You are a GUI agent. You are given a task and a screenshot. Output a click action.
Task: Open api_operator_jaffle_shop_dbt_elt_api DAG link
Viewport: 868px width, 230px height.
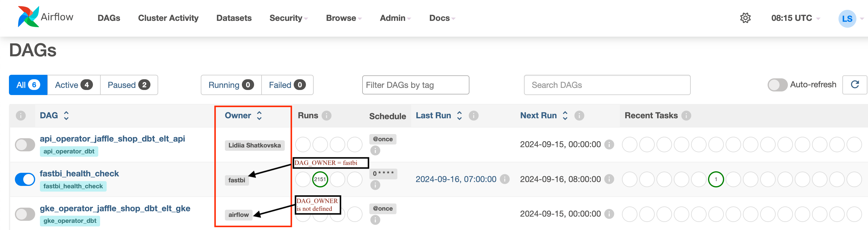112,138
